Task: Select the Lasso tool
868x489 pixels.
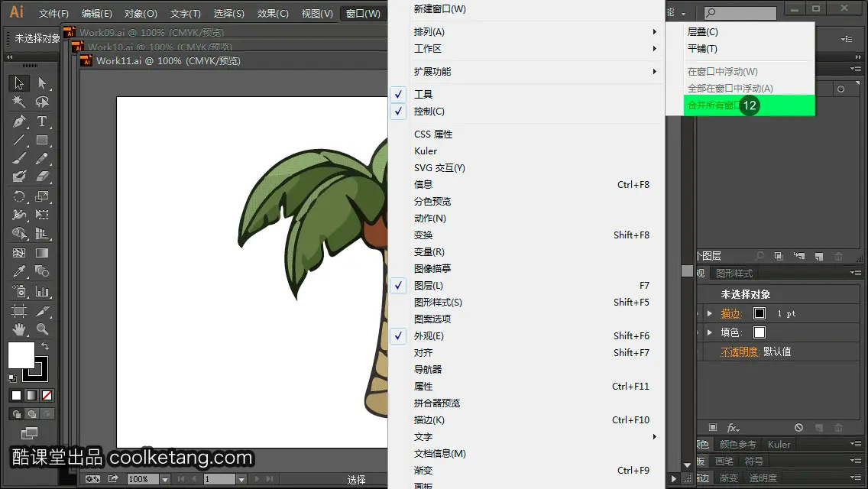Action: pos(42,102)
